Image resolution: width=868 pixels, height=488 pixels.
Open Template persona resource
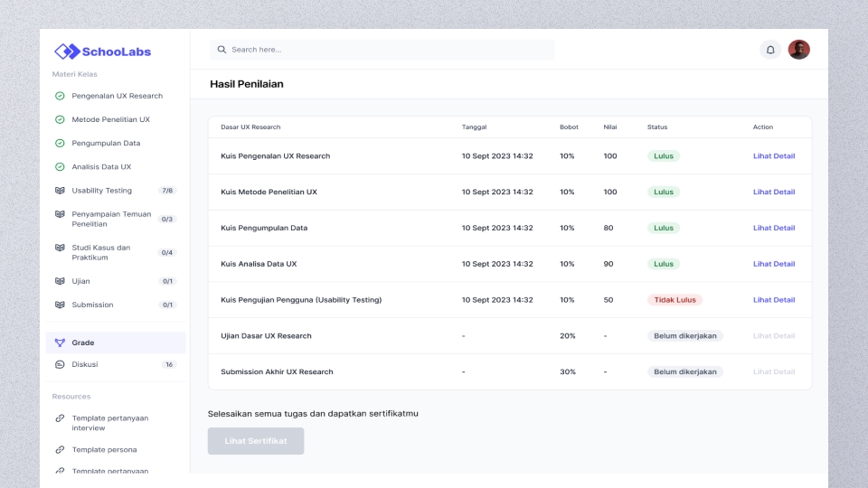104,450
